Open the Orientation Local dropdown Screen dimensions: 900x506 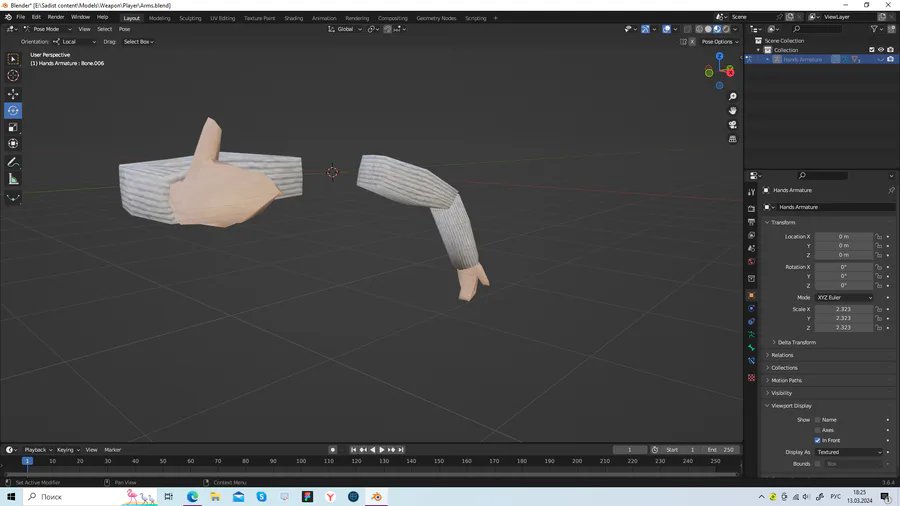[x=75, y=42]
